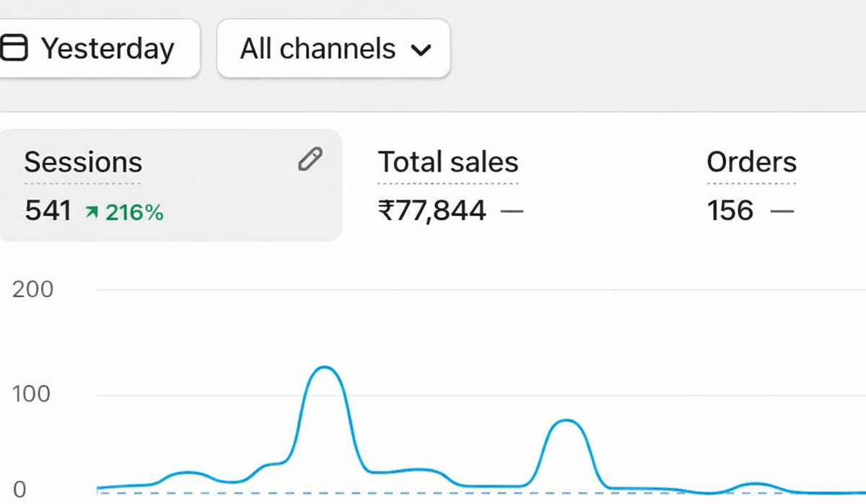The width and height of the screenshot is (866, 504).
Task: Click the 216% change indicator
Action: (x=134, y=212)
